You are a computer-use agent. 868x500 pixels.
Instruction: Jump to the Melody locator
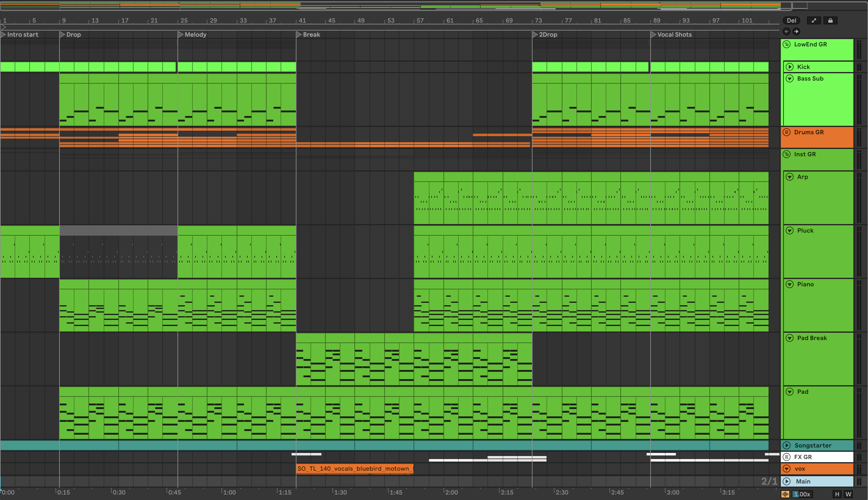192,35
